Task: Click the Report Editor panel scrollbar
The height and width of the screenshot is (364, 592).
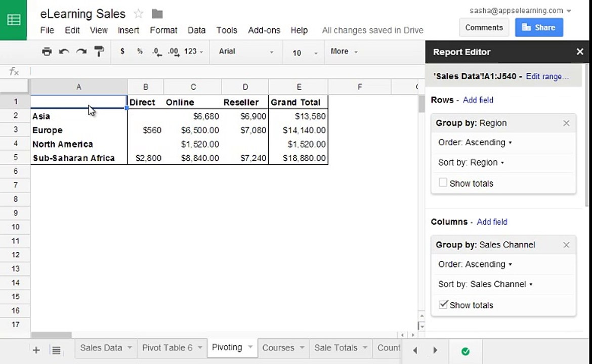Action: [x=586, y=135]
